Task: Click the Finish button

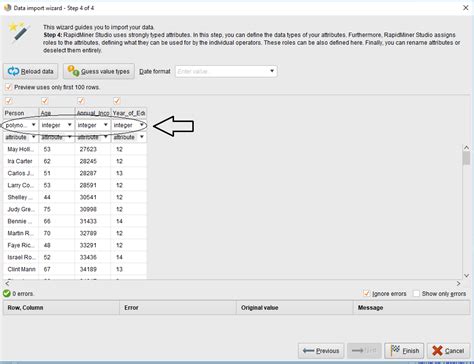Action: pos(404,351)
